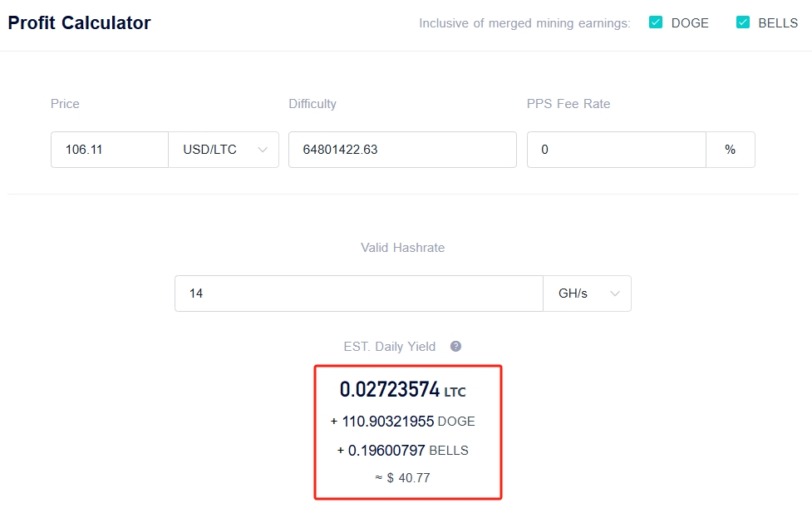Click the Valid Hashrate input showing 14
This screenshot has width=812, height=513.
(x=357, y=293)
